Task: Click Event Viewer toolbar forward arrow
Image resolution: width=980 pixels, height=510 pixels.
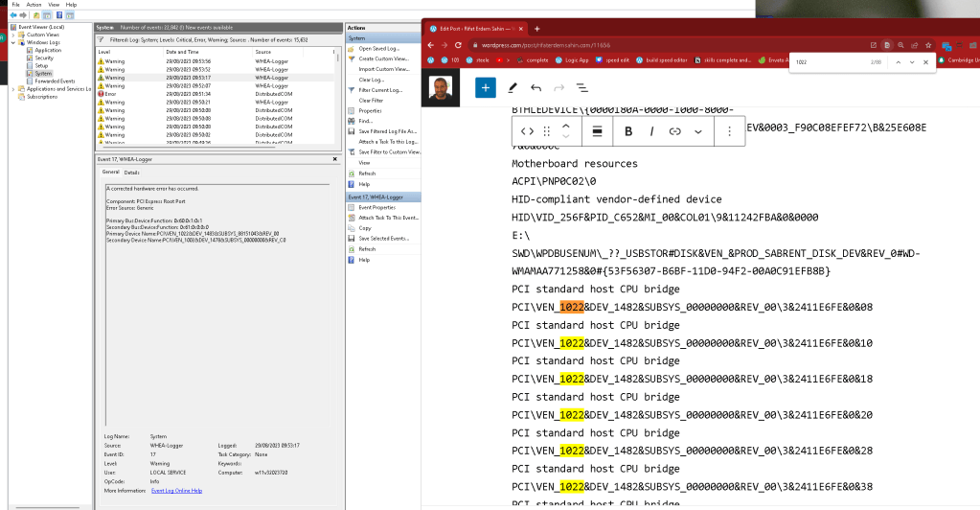Action: tap(23, 15)
